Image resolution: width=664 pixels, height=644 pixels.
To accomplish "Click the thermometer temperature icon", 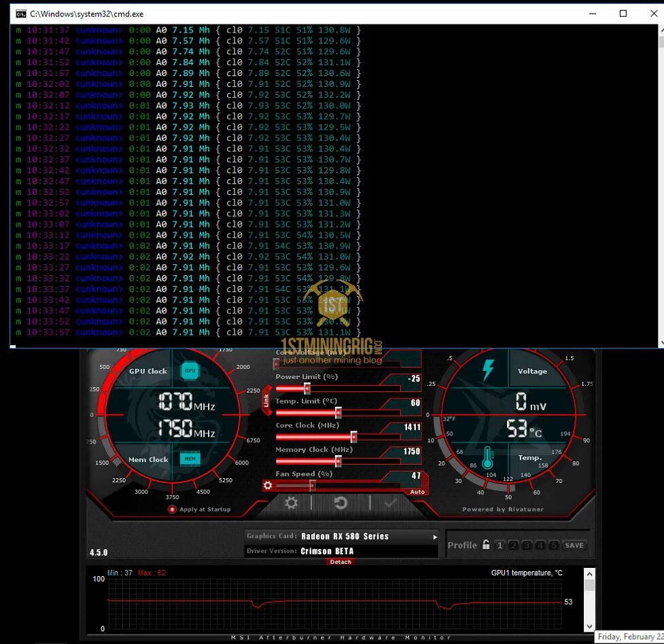I will pos(488,457).
